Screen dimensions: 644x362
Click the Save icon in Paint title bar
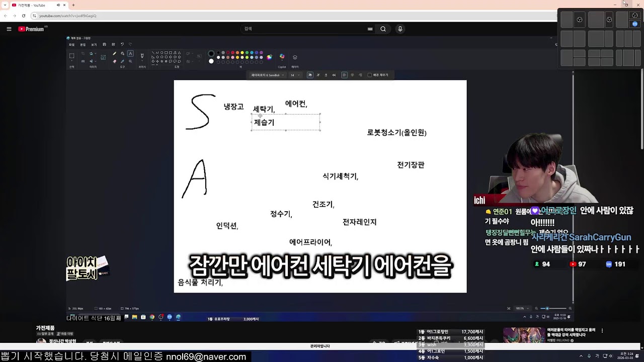coord(104,44)
